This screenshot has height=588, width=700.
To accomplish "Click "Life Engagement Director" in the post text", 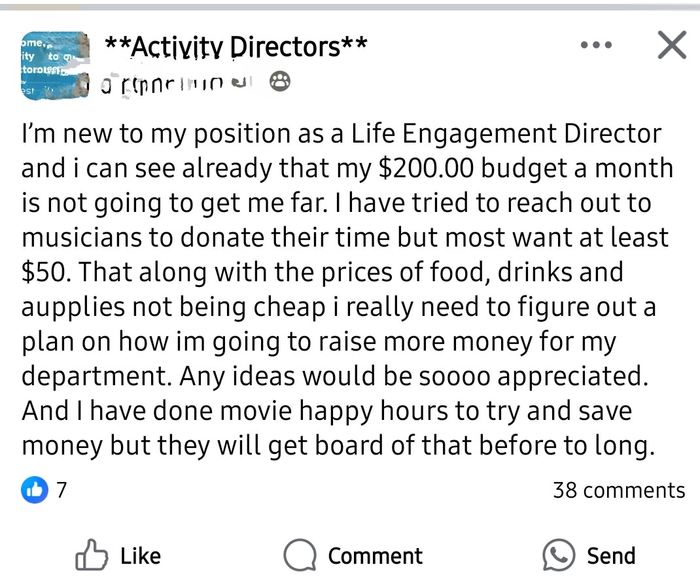I will (506, 133).
